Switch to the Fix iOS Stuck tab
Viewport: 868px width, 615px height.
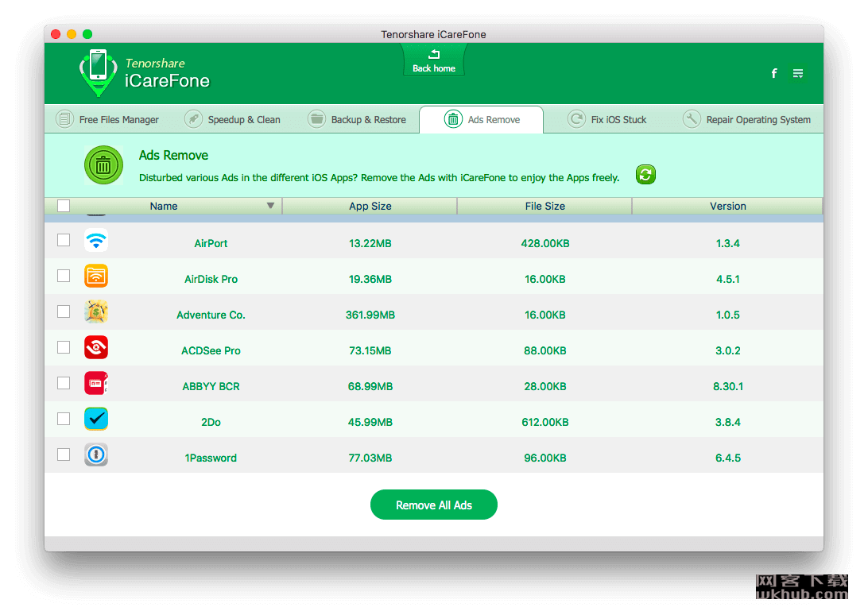coord(607,119)
